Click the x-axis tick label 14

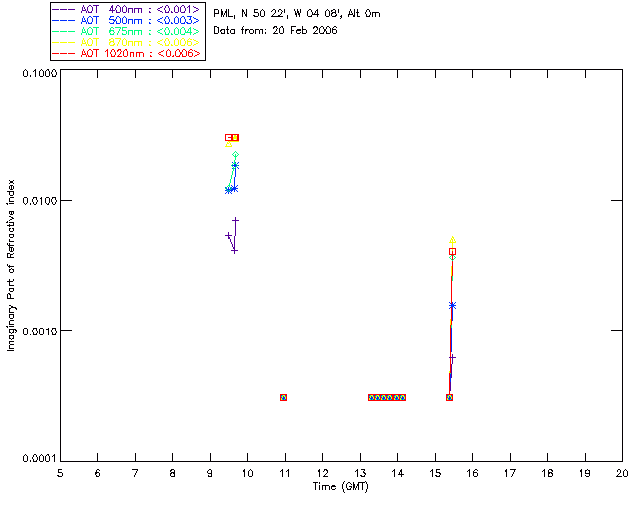point(398,473)
